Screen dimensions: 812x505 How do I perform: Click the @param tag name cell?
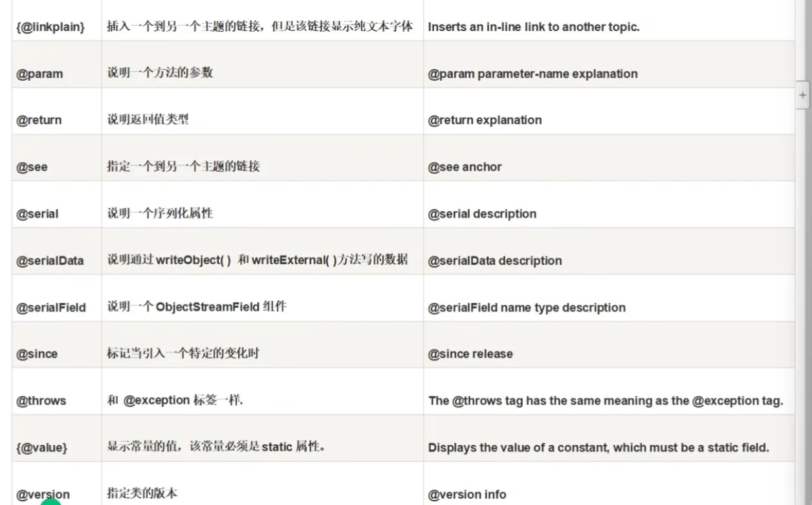[39, 74]
